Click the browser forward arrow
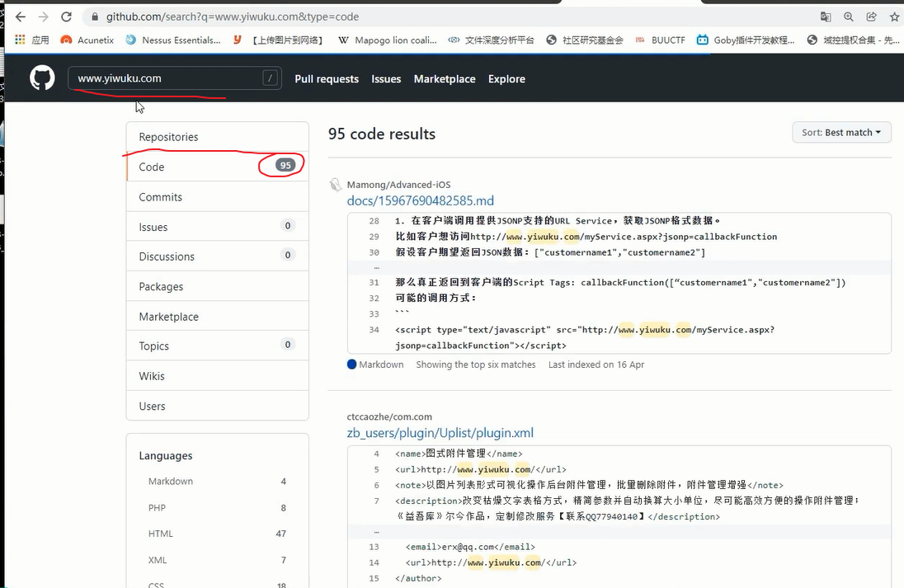 click(43, 16)
